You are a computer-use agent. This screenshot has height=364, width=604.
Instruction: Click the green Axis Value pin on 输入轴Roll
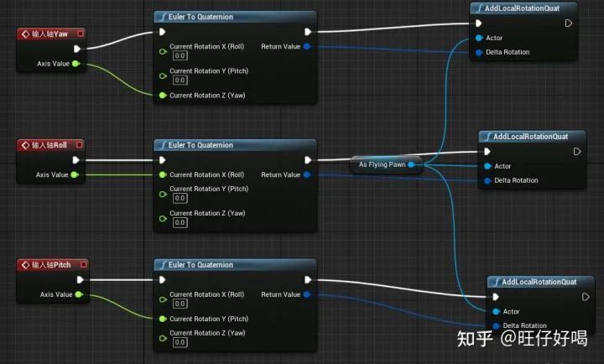[x=75, y=175]
